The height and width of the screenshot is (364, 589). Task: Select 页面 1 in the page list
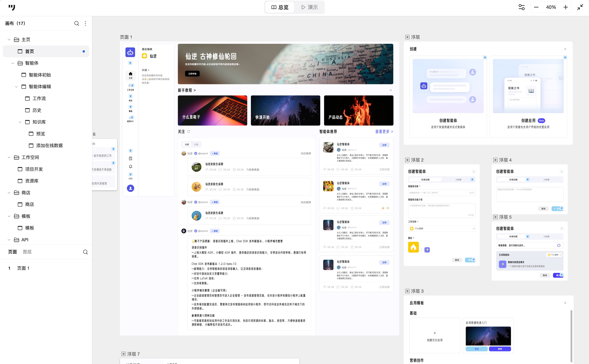tap(23, 268)
